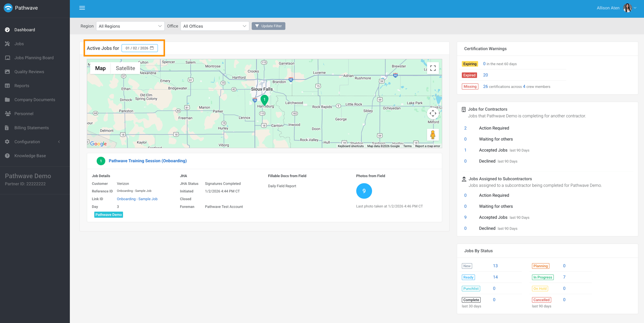This screenshot has height=323, width=644.
Task: Open the Knowledge Base
Action: coord(30,156)
